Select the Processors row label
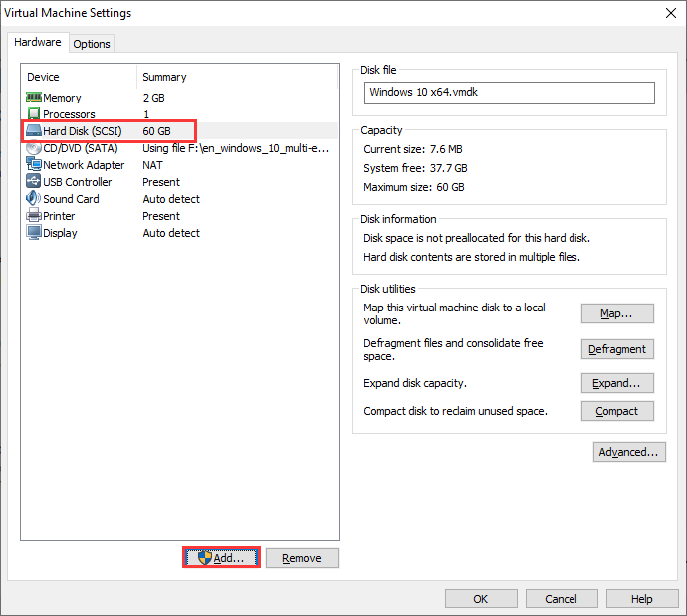 (x=69, y=114)
